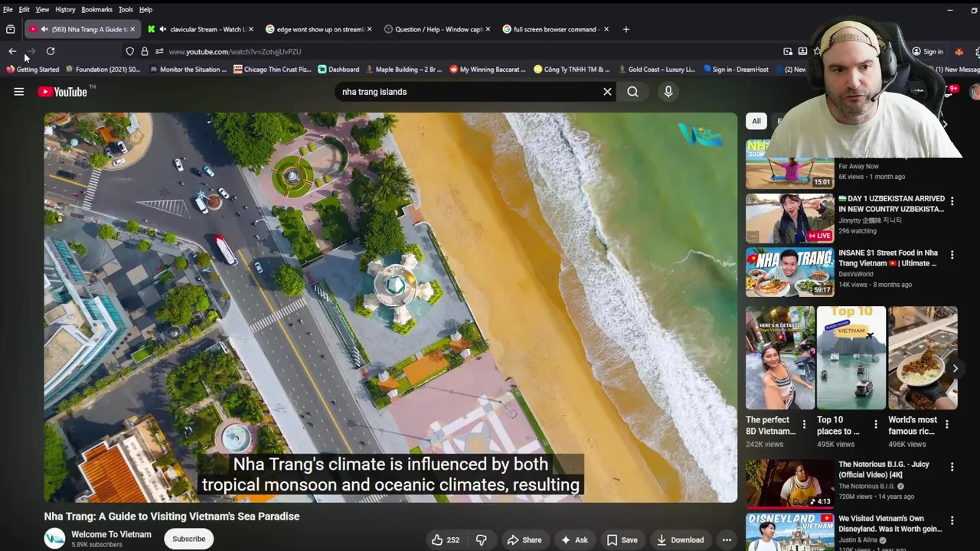Open options for 'World's most famous' short

(x=946, y=424)
